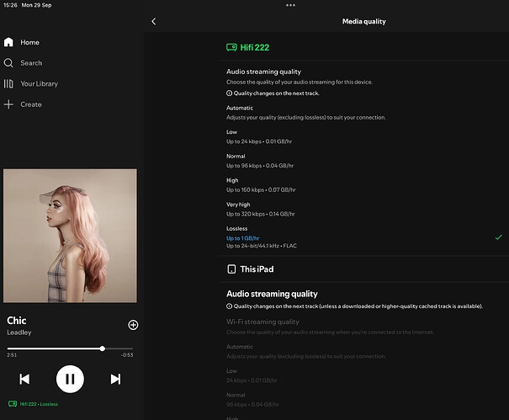Select Very high quality for Hifi 222
The image size is (509, 420).
(x=363, y=210)
